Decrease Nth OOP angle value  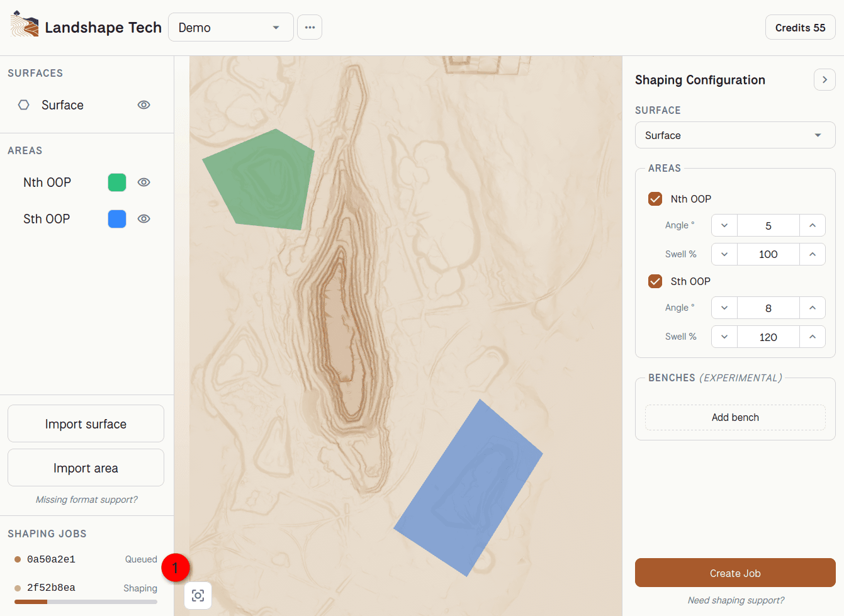(724, 225)
